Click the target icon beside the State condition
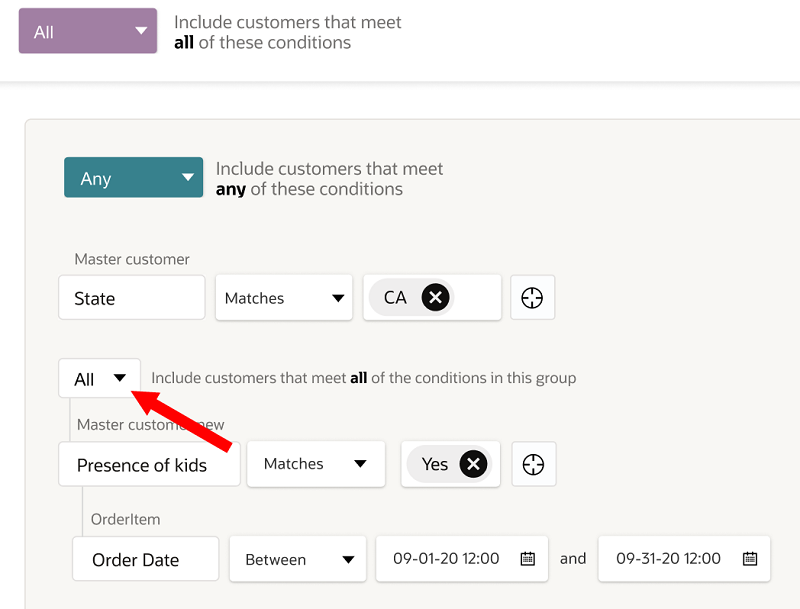The image size is (800, 609). [532, 298]
